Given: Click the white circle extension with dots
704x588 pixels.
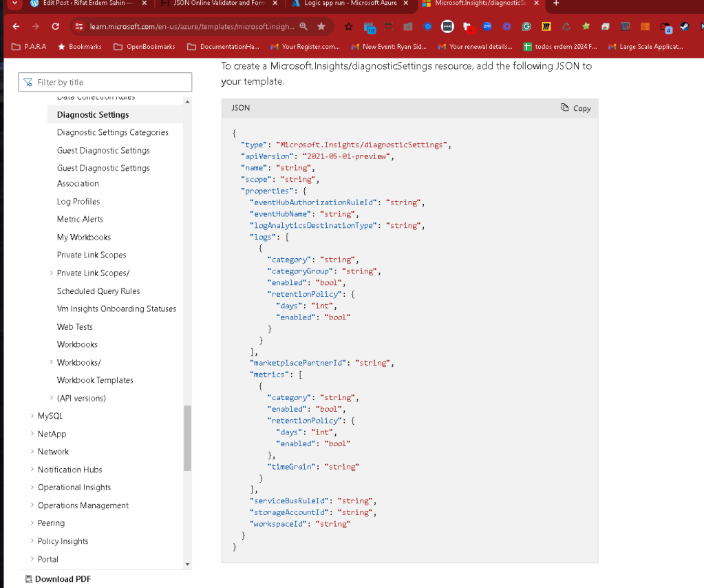Looking at the screenshot, I should (447, 26).
